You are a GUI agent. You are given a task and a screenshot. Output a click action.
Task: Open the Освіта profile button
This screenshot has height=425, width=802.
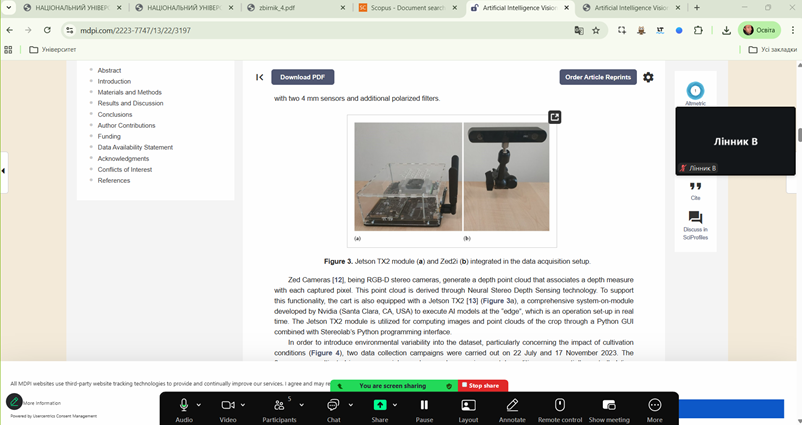pos(759,30)
